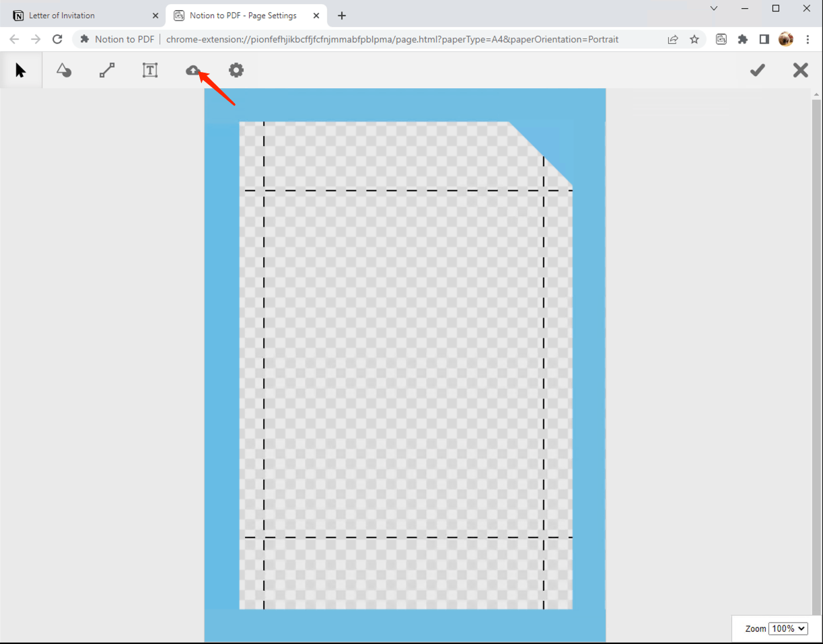
Task: Choose the line drawing tool
Action: [x=107, y=70]
